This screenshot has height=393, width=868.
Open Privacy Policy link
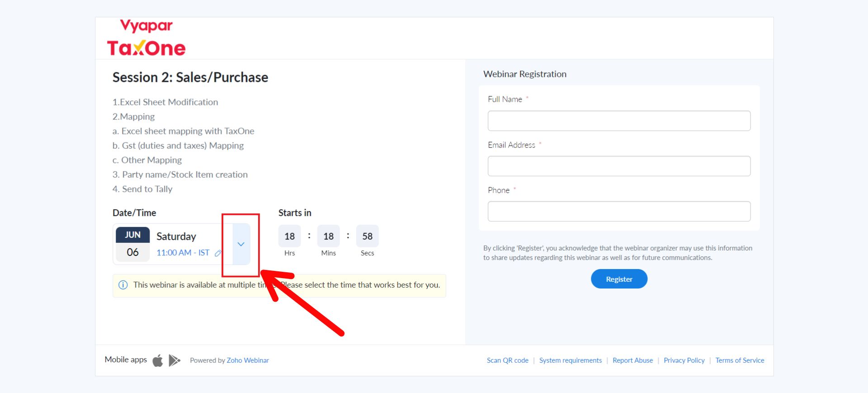[684, 360]
